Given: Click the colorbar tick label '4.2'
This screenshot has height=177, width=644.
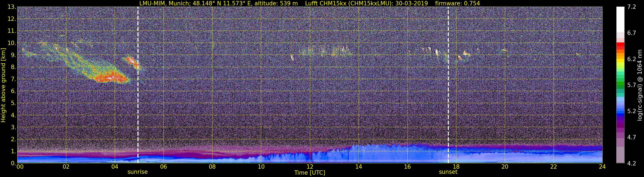Looking at the screenshot, I should [632, 163].
